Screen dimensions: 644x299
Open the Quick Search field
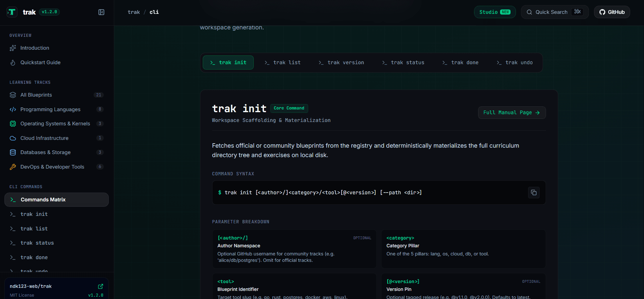555,12
